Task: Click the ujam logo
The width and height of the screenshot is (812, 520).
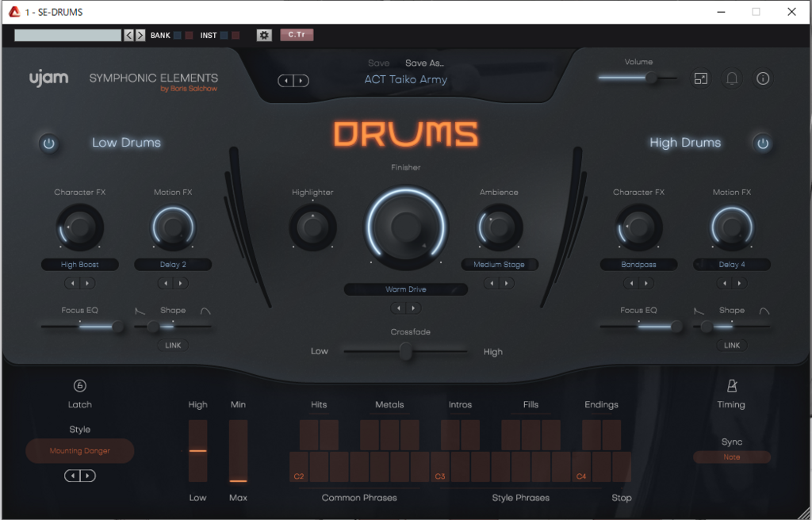Action: 48,78
